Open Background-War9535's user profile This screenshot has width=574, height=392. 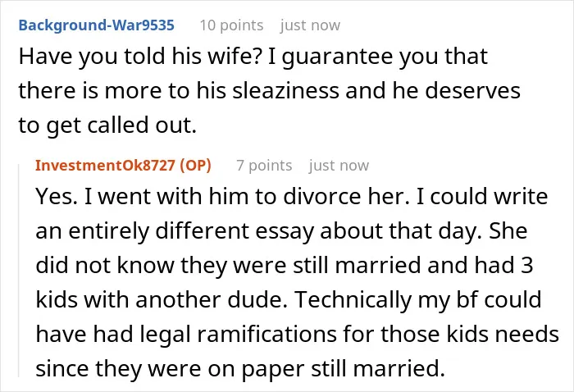(96, 25)
